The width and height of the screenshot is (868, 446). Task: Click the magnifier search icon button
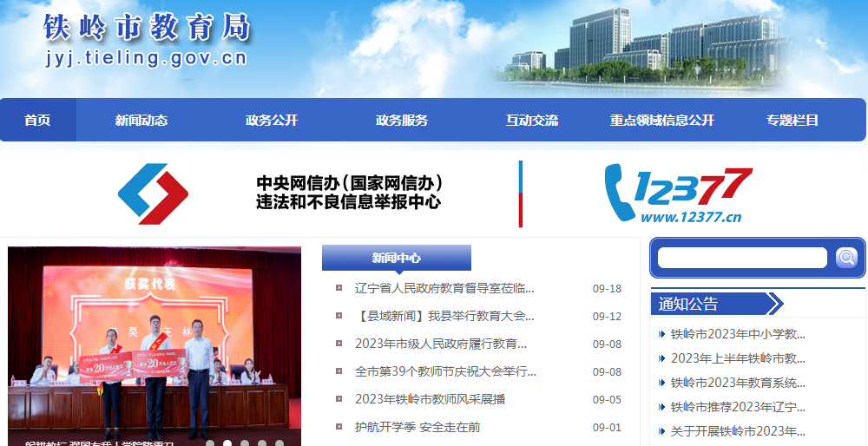click(x=845, y=258)
